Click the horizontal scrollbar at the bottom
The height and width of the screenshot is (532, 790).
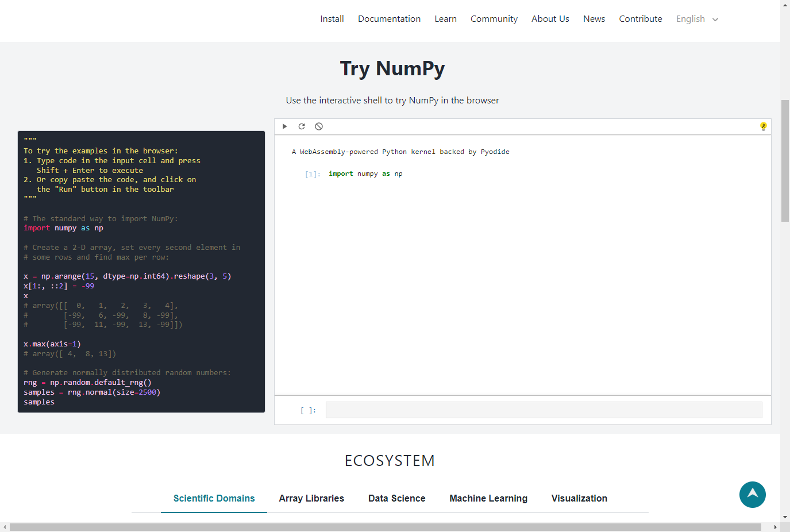pyautogui.click(x=385, y=527)
